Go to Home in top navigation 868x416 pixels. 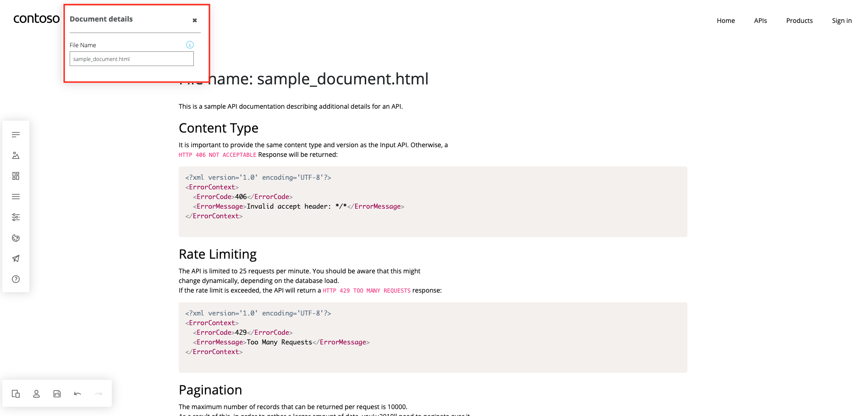click(725, 21)
